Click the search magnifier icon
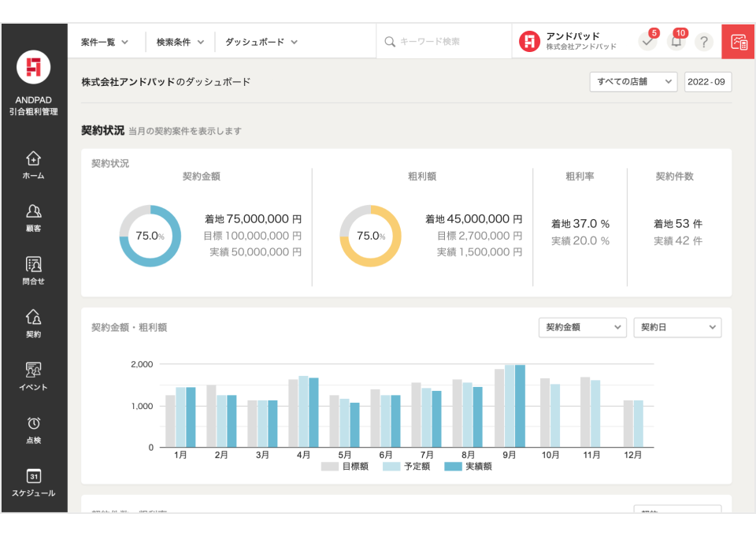Viewport: 756px width, 536px height. [390, 42]
